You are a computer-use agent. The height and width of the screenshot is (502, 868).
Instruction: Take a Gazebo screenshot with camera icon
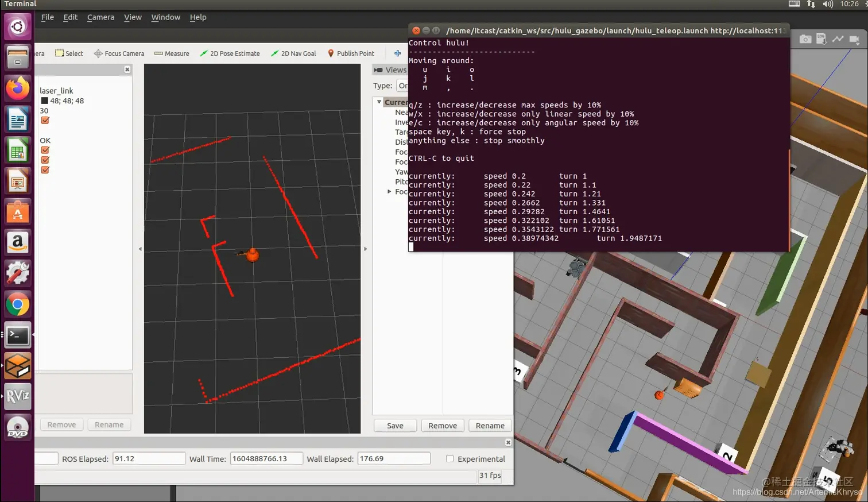[x=805, y=39]
